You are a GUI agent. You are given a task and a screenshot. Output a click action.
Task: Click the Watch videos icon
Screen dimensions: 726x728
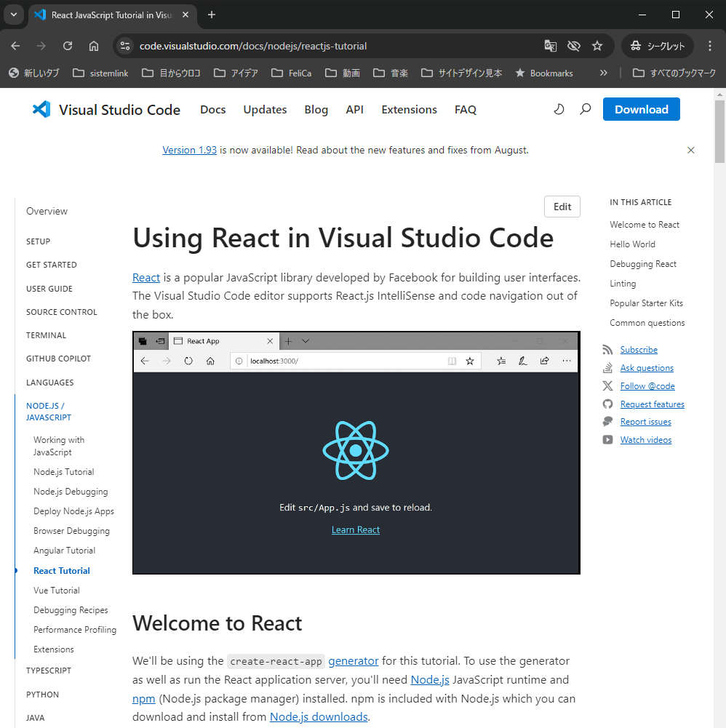[x=607, y=439]
